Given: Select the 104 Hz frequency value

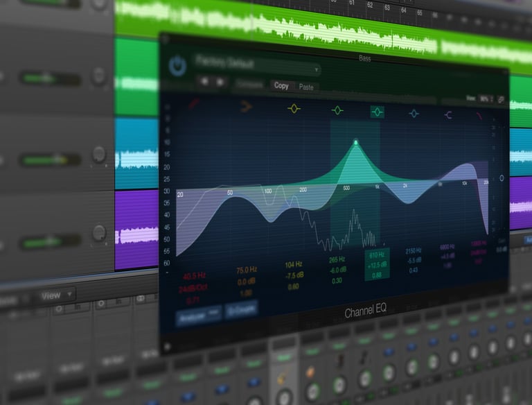Looking at the screenshot, I should coord(294,265).
